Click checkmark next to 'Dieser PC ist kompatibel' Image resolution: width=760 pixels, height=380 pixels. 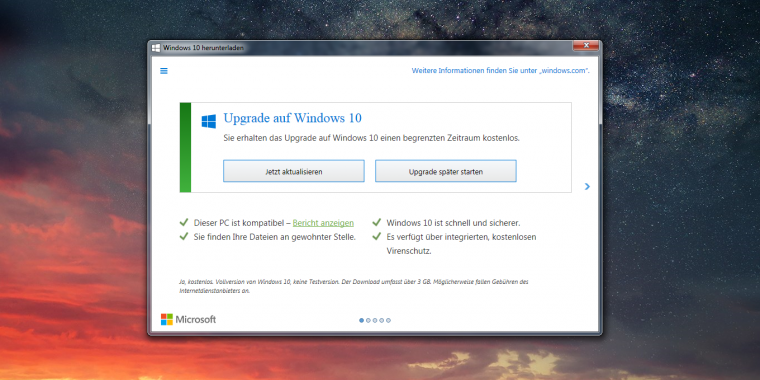coord(184,222)
